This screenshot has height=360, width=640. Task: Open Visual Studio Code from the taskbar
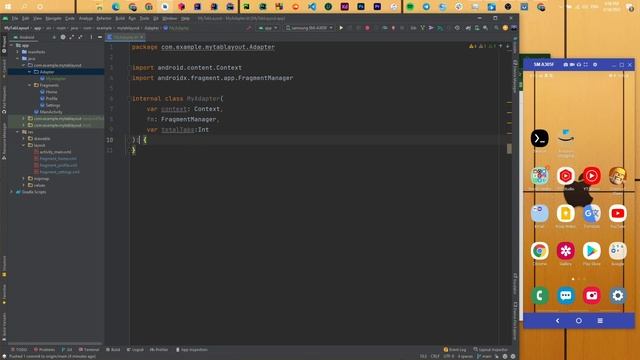pyautogui.click(x=312, y=7)
